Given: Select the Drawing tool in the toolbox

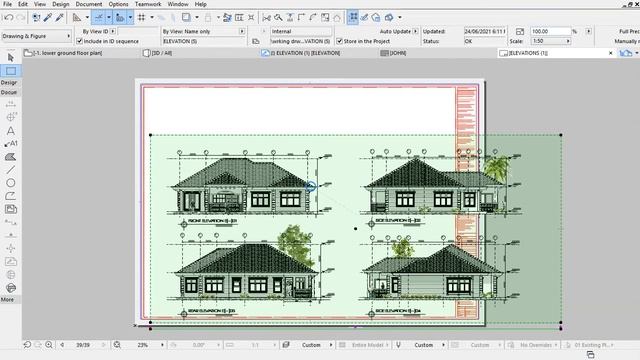Looking at the screenshot, I should coord(11,209).
